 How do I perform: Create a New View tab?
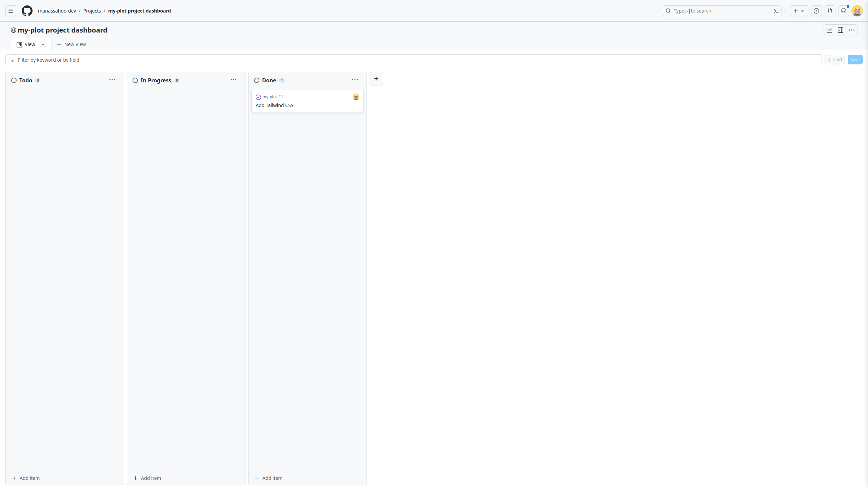[71, 44]
